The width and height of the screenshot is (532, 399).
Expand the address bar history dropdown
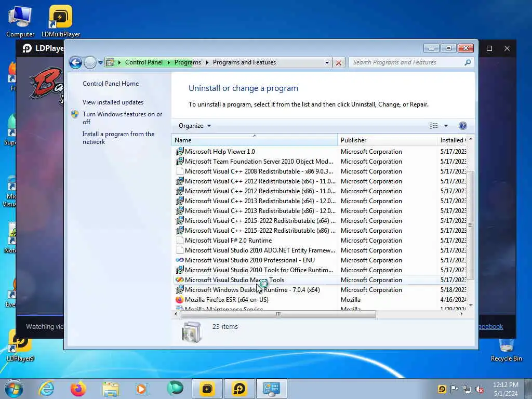327,63
